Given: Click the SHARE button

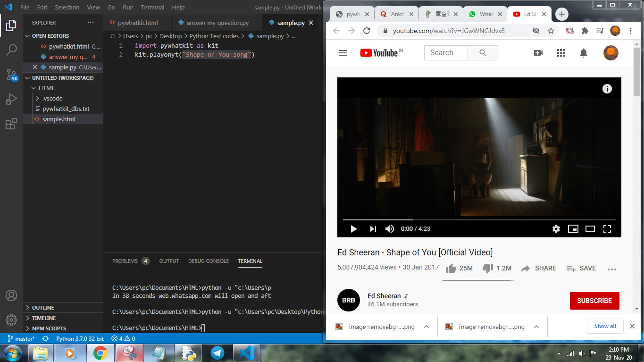Looking at the screenshot, I should (x=538, y=268).
